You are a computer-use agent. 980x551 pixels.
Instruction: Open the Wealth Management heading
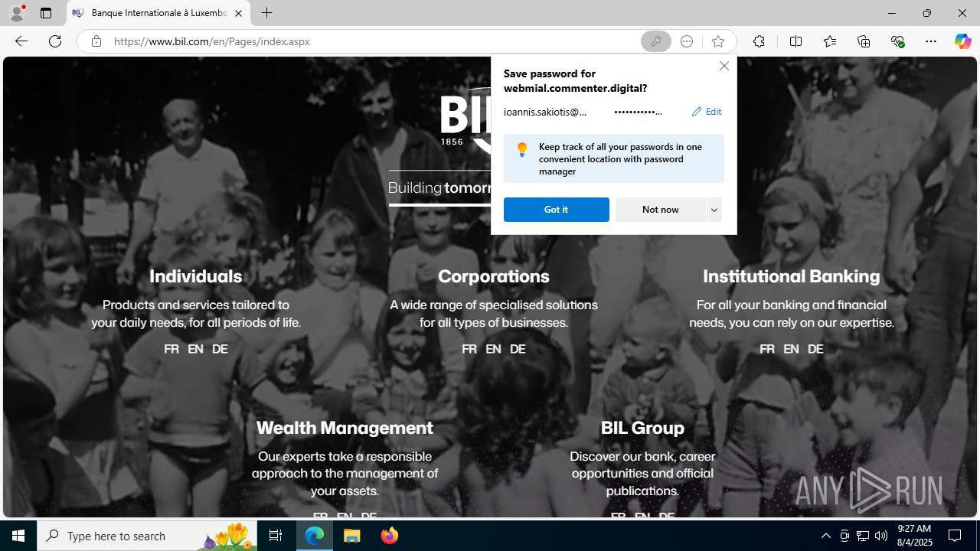(345, 428)
